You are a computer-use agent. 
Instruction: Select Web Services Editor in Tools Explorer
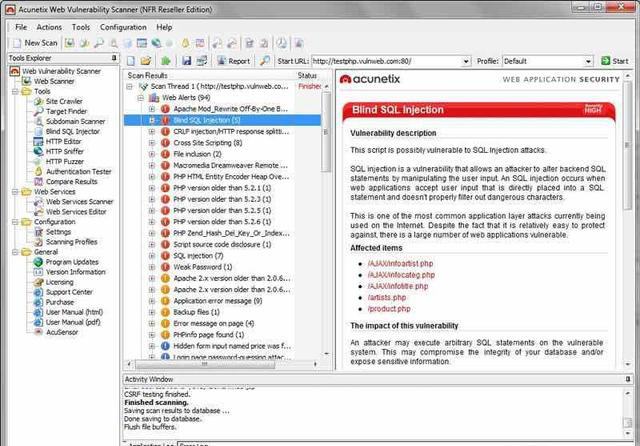coord(76,212)
